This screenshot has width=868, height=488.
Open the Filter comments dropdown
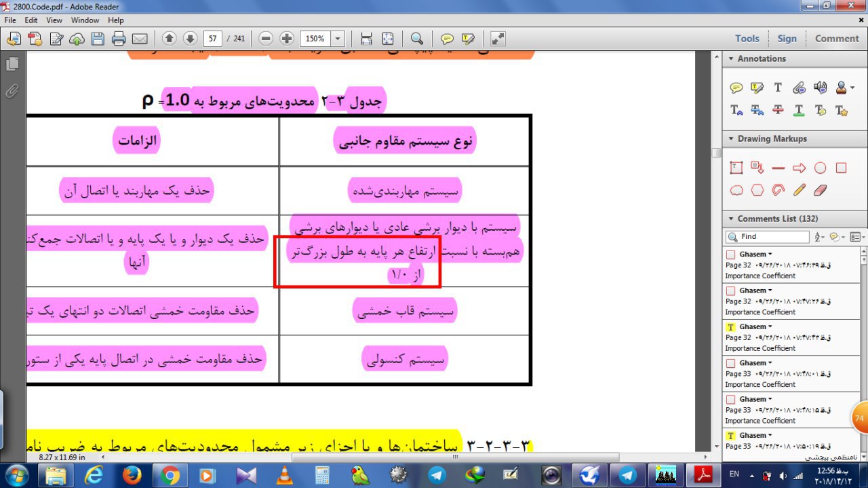(x=837, y=237)
